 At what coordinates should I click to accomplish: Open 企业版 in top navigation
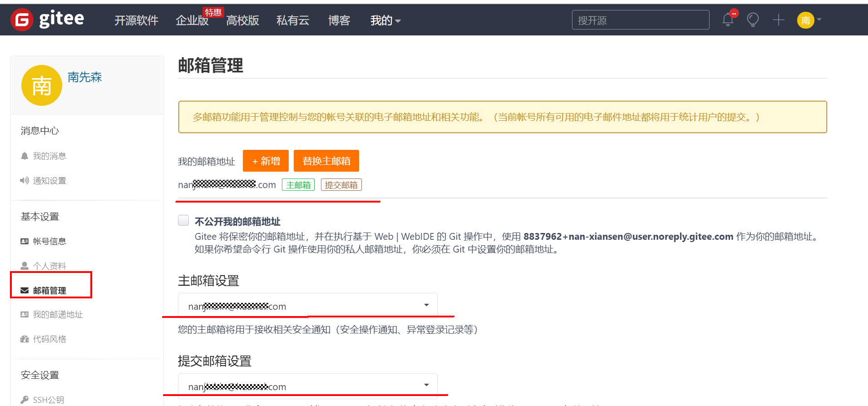(x=192, y=20)
